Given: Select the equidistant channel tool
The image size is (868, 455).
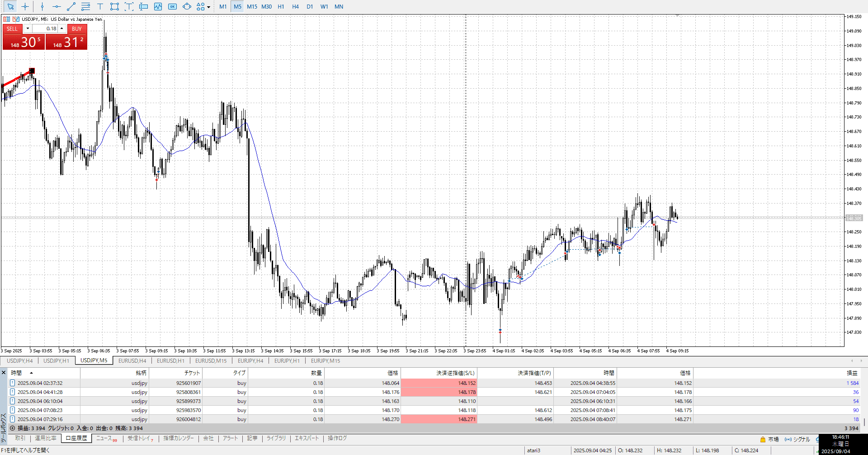Looking at the screenshot, I should coord(85,6).
